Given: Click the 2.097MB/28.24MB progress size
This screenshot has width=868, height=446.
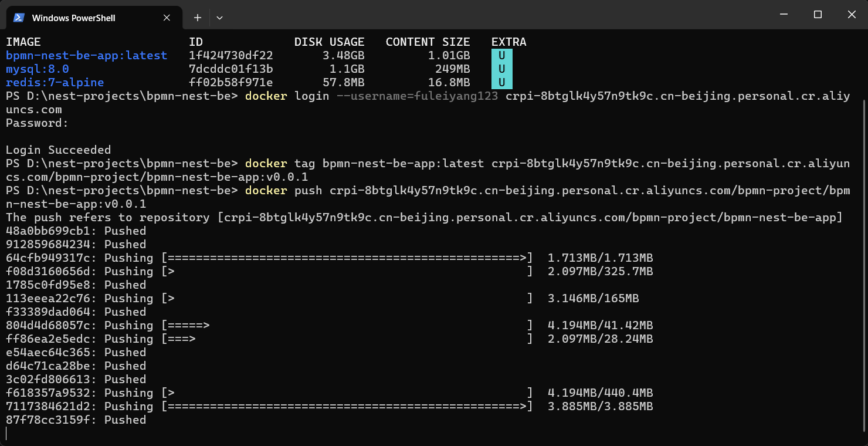Looking at the screenshot, I should tap(601, 339).
